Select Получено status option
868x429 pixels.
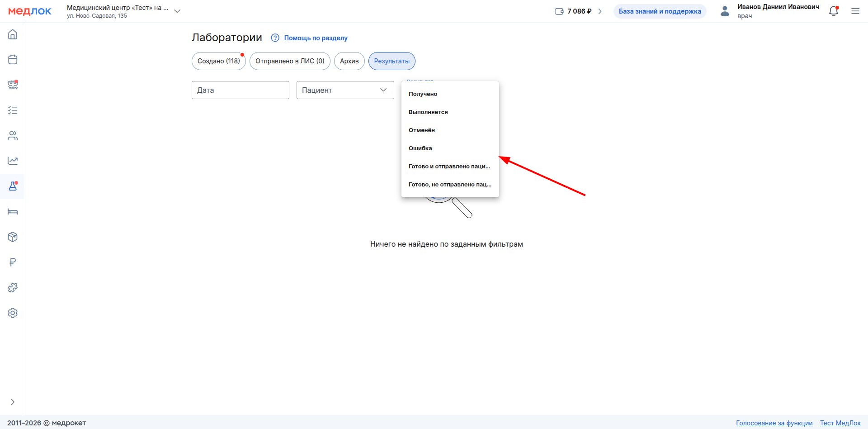click(x=423, y=94)
